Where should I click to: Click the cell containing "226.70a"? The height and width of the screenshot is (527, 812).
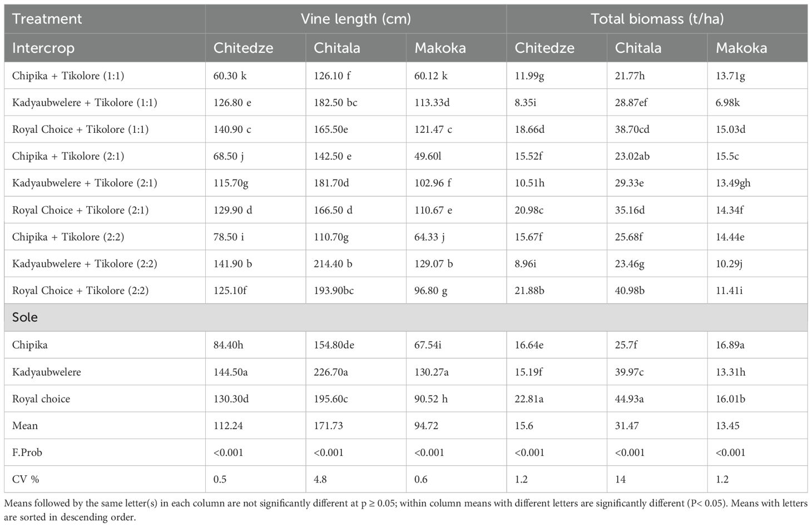pyautogui.click(x=331, y=372)
